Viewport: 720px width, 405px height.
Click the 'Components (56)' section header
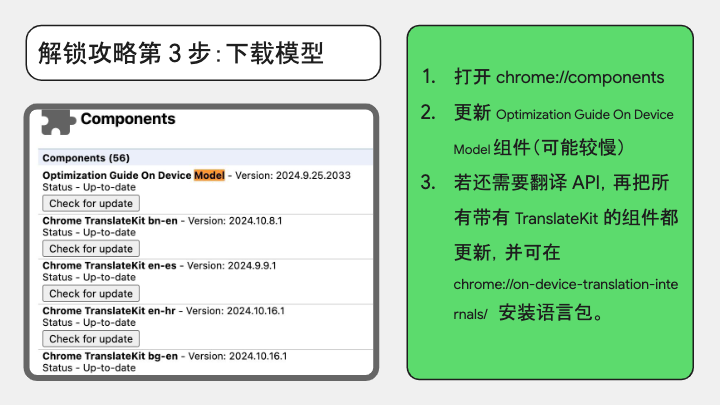point(86,158)
